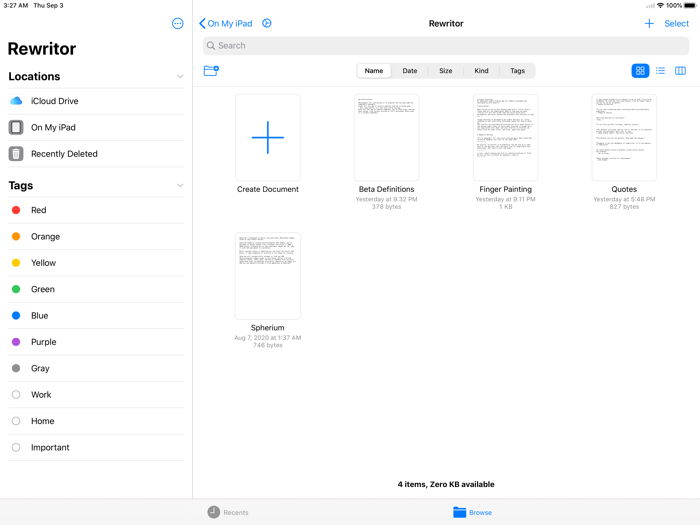Open the Spherium document thumbnail
The width and height of the screenshot is (700, 525).
point(268,276)
